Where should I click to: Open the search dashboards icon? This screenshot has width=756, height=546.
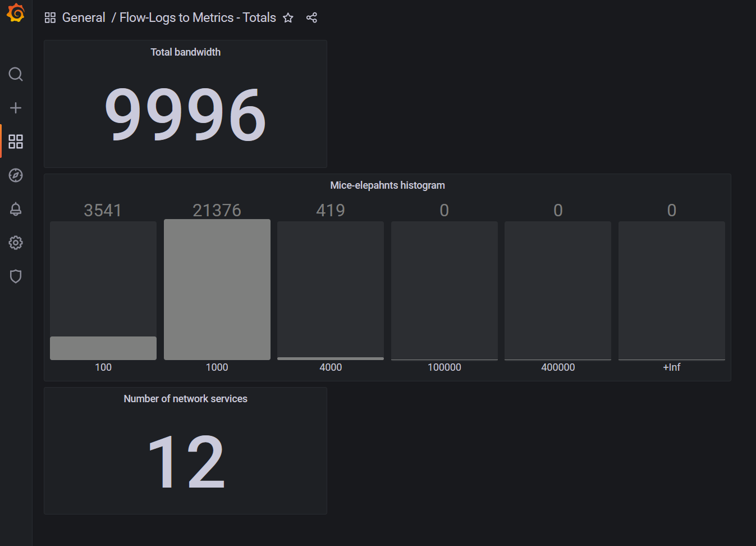pos(16,74)
